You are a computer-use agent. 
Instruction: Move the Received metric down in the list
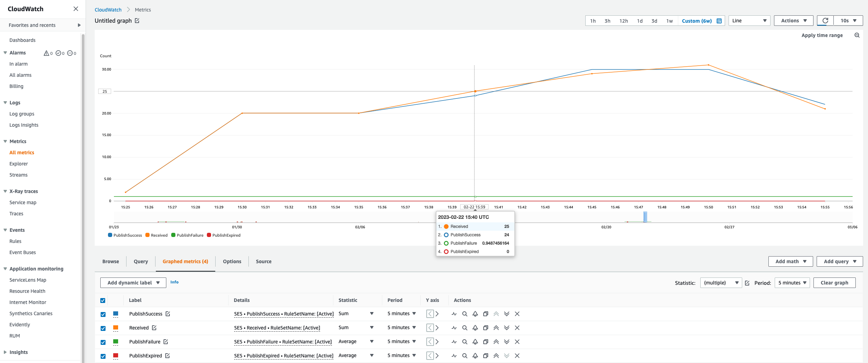[x=507, y=328]
